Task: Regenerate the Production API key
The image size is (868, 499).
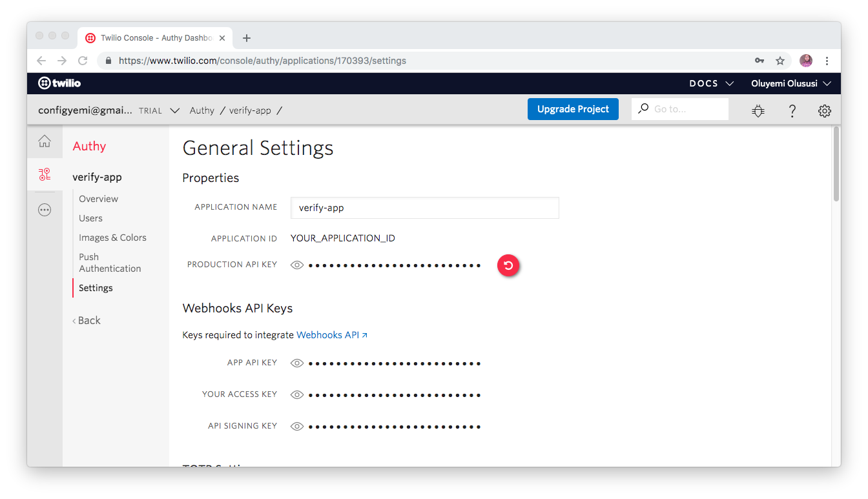Action: point(508,265)
